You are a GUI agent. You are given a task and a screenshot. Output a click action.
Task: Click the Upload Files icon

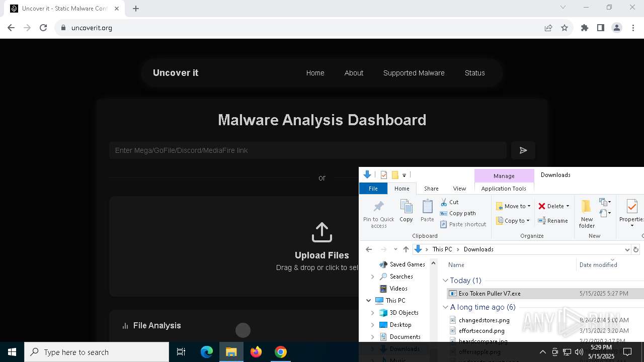[322, 232]
